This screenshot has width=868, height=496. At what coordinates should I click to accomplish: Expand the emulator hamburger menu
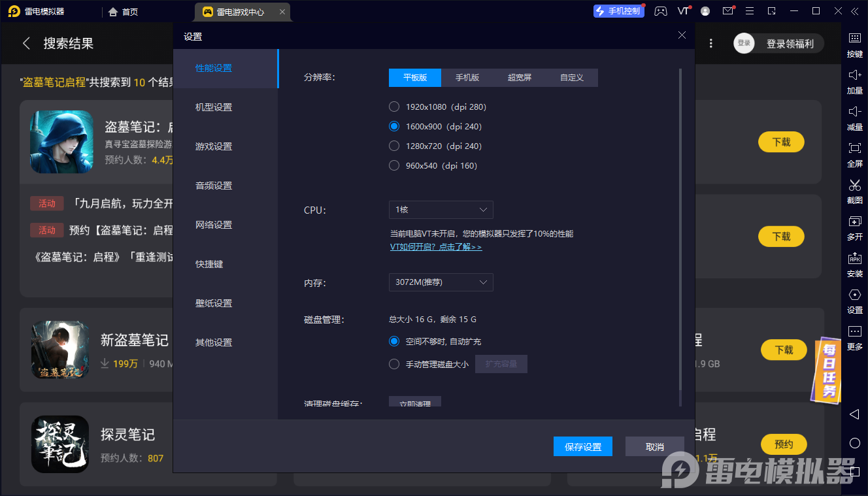coord(749,10)
